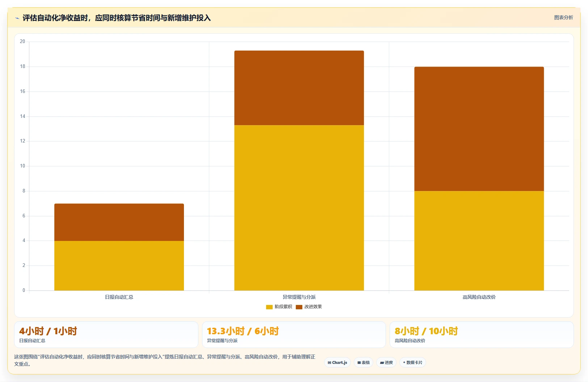Open the 4小时 / 1小时 data card

coord(106,335)
